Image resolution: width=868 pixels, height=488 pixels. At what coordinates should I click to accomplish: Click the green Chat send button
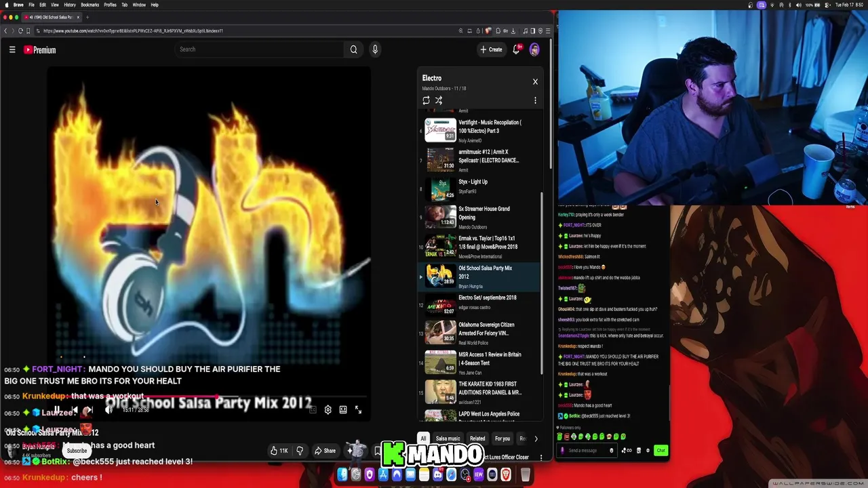(660, 451)
